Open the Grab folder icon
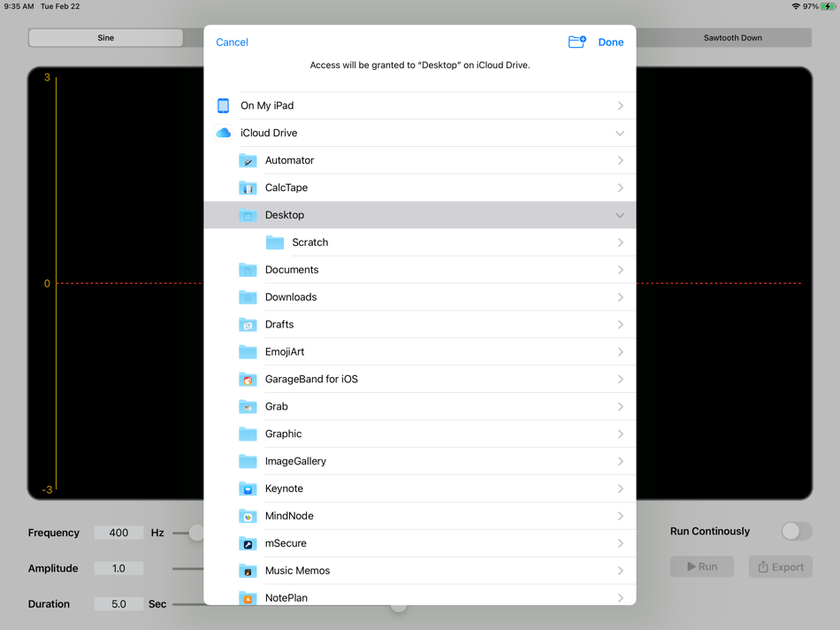This screenshot has height=630, width=840. (248, 406)
